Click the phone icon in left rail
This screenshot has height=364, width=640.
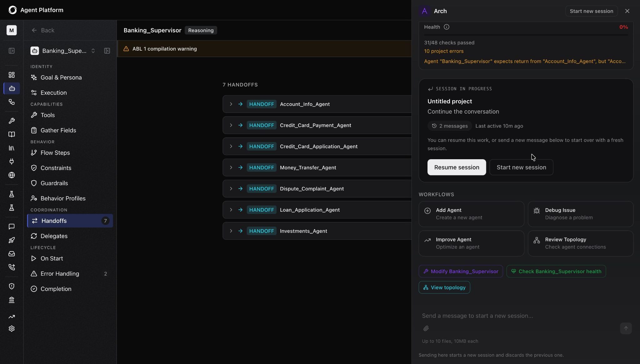click(x=12, y=267)
